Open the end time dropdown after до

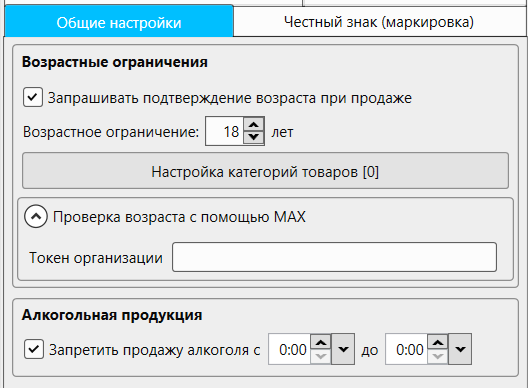tap(460, 349)
